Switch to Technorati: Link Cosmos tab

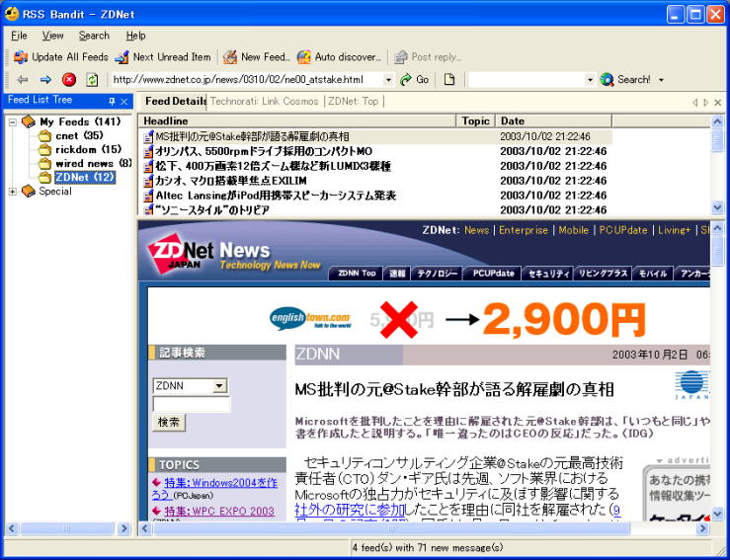click(x=265, y=101)
